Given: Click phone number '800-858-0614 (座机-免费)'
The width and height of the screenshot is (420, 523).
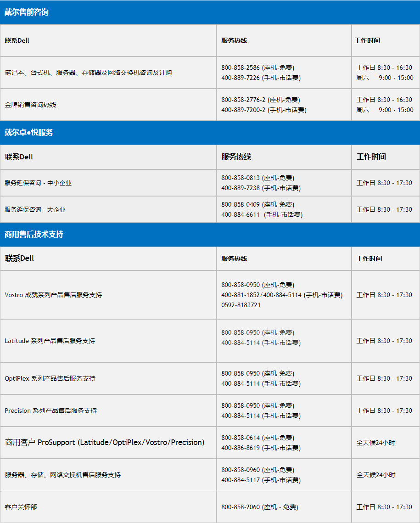Looking at the screenshot, I should (258, 438).
